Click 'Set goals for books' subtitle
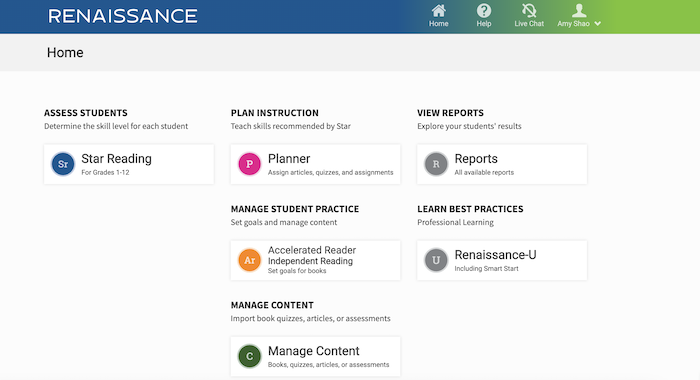Viewport: 700px width, 380px height. pyautogui.click(x=297, y=271)
